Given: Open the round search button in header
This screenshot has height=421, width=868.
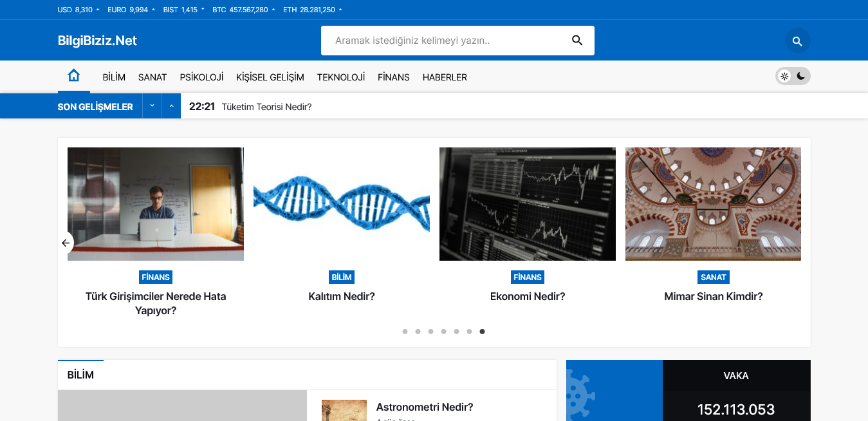Looking at the screenshot, I should [797, 41].
